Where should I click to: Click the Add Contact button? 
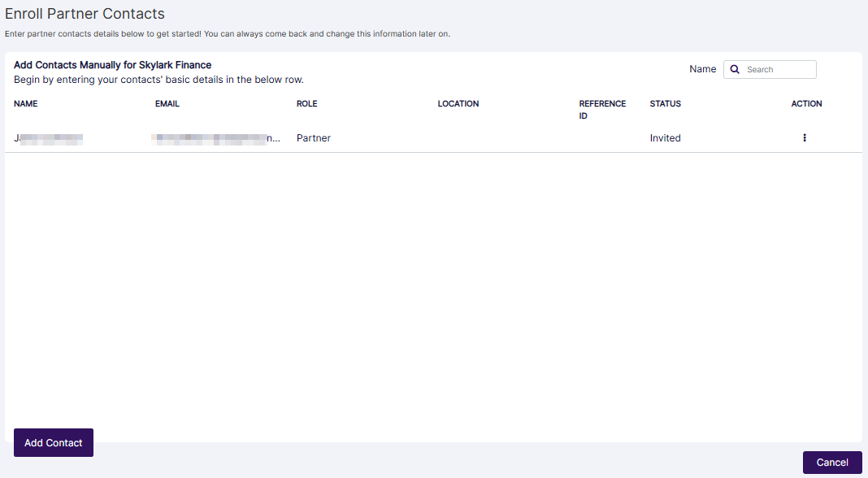click(53, 442)
